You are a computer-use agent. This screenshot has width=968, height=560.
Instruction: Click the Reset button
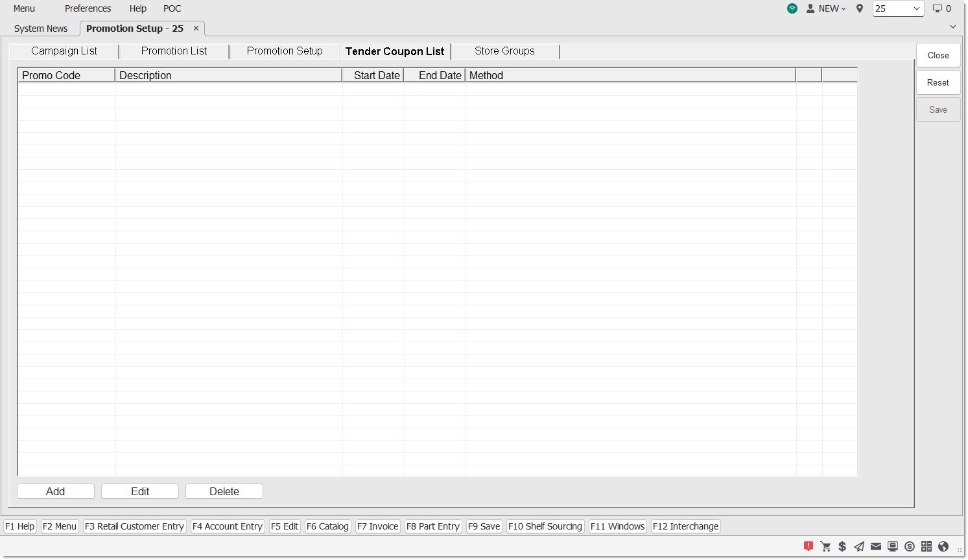[938, 82]
